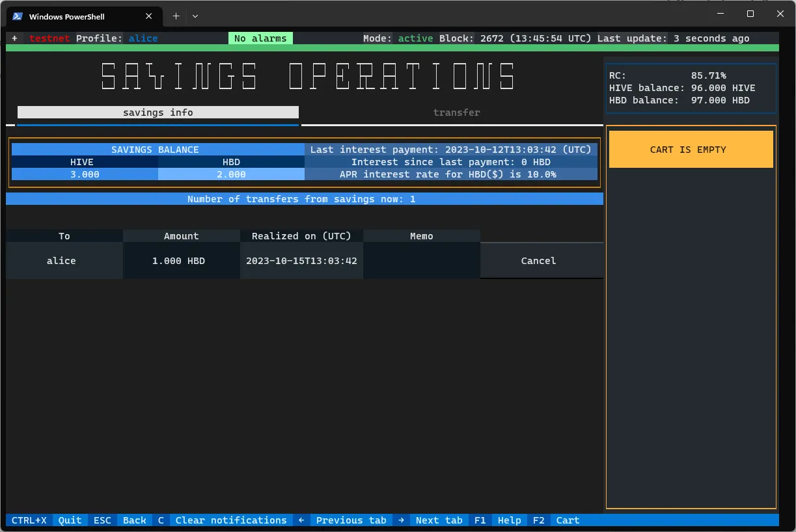Click the HBD column header in savings

coord(231,162)
